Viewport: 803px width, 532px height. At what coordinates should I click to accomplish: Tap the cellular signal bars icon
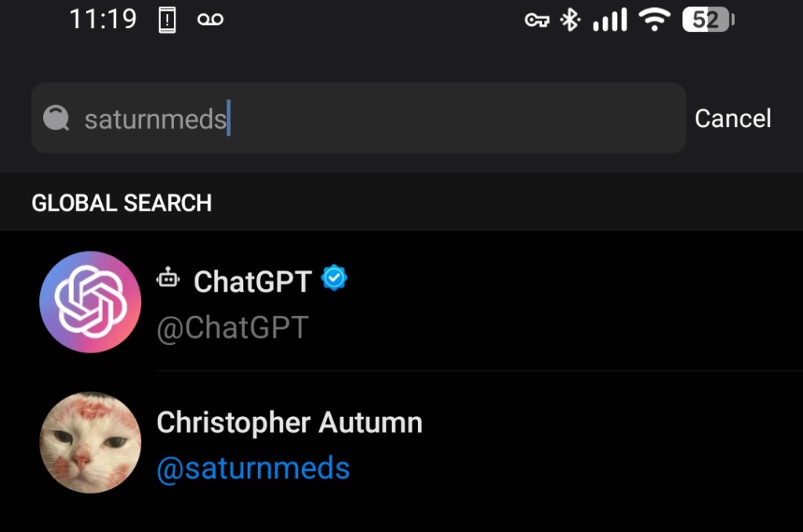coord(611,20)
